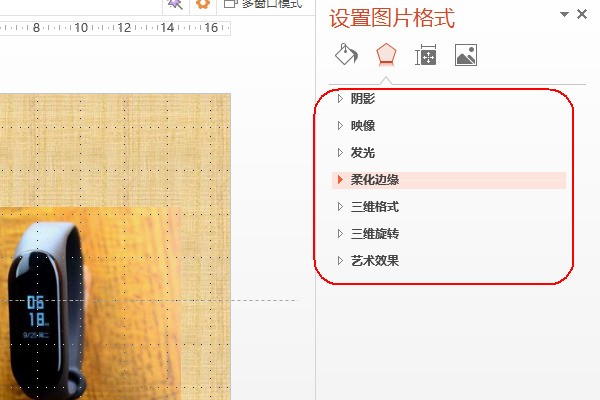Viewport: 600px width, 400px height.
Task: Click the 发光 label
Action: click(363, 153)
